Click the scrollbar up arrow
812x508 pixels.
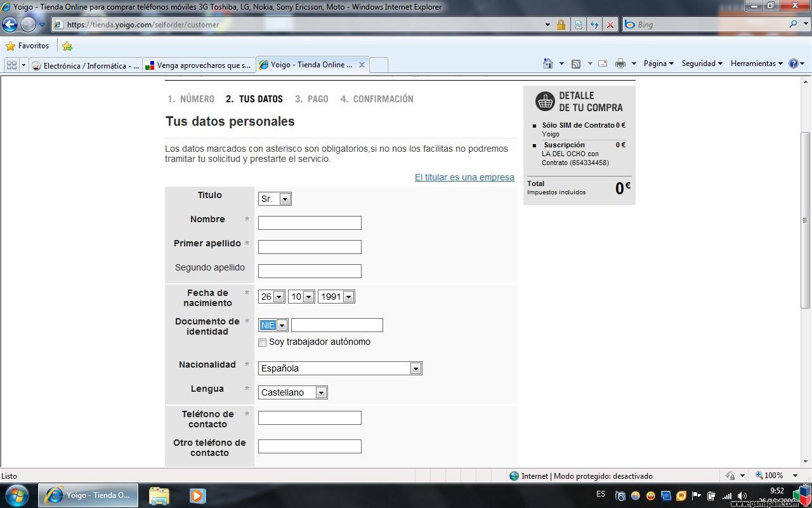[x=805, y=81]
